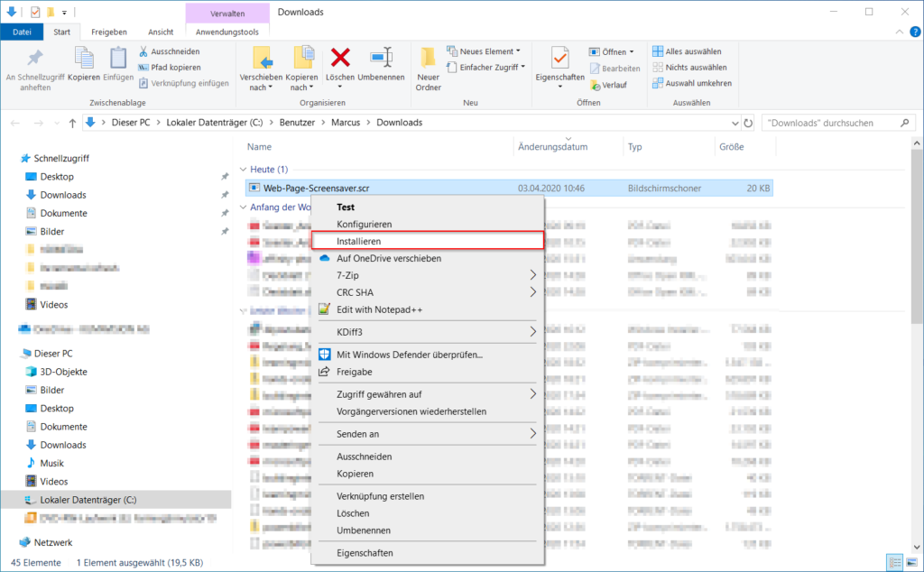924x572 pixels.
Task: Open 3D-Objekte in the navigation pane
Action: point(63,372)
